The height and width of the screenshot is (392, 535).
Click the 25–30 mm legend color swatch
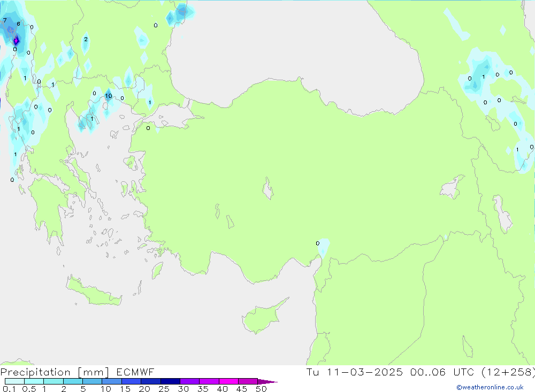coord(170,381)
